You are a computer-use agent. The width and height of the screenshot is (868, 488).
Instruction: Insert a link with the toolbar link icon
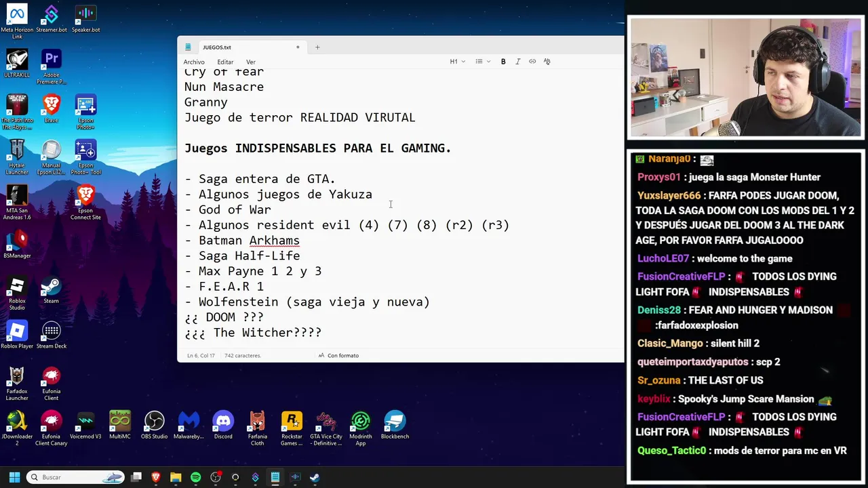pos(532,62)
